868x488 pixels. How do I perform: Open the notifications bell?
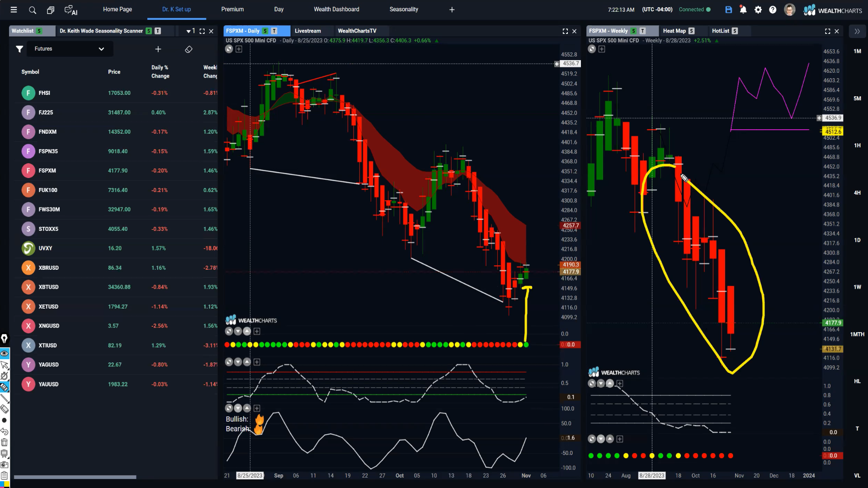743,9
